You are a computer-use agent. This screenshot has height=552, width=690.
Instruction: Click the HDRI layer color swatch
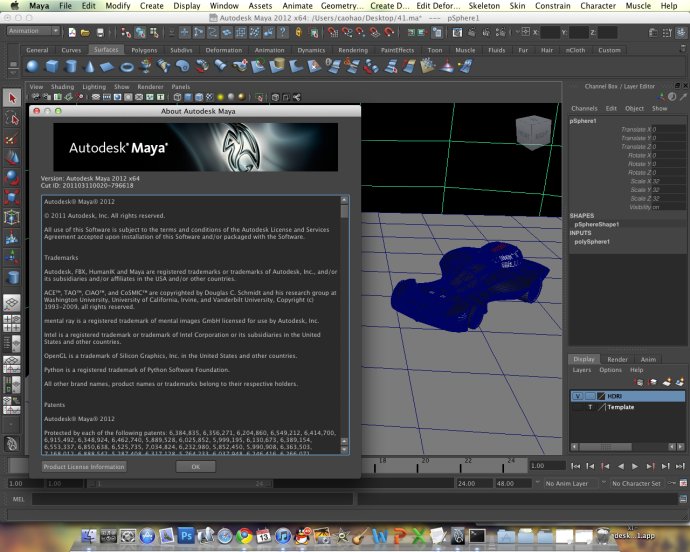point(601,396)
